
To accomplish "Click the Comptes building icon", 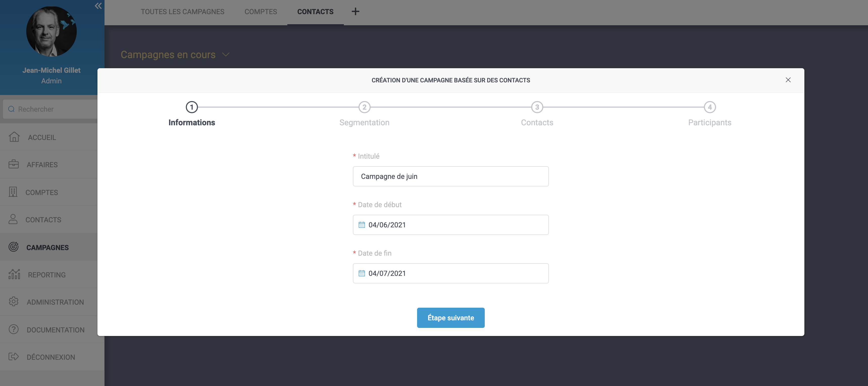I will point(13,192).
